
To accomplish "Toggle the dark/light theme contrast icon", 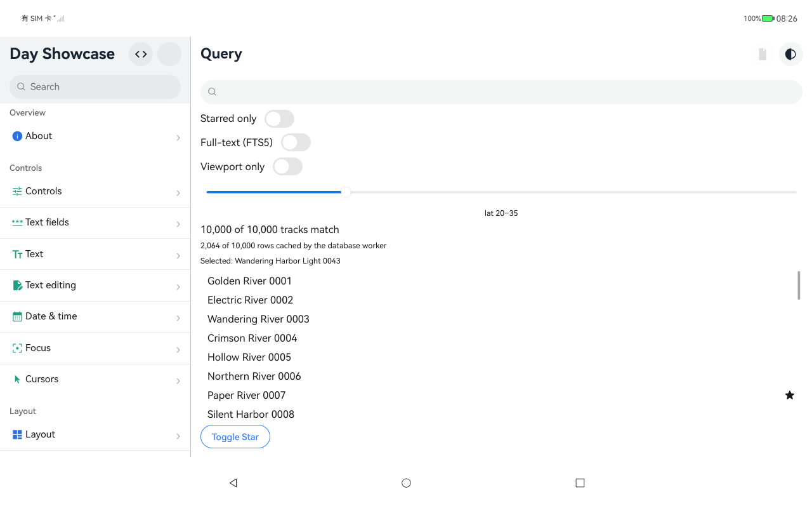I will point(790,54).
